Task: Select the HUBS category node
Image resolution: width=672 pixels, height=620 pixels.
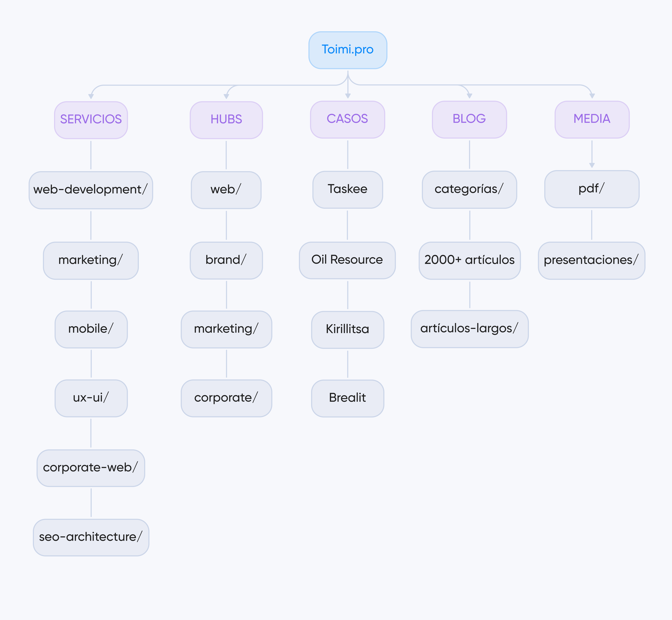Action: tap(226, 120)
